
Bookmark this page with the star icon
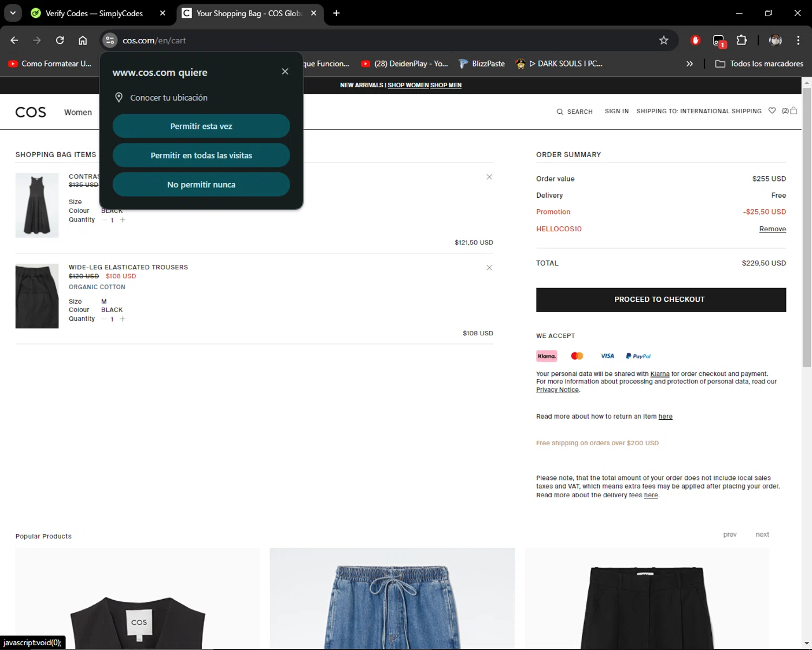point(664,40)
